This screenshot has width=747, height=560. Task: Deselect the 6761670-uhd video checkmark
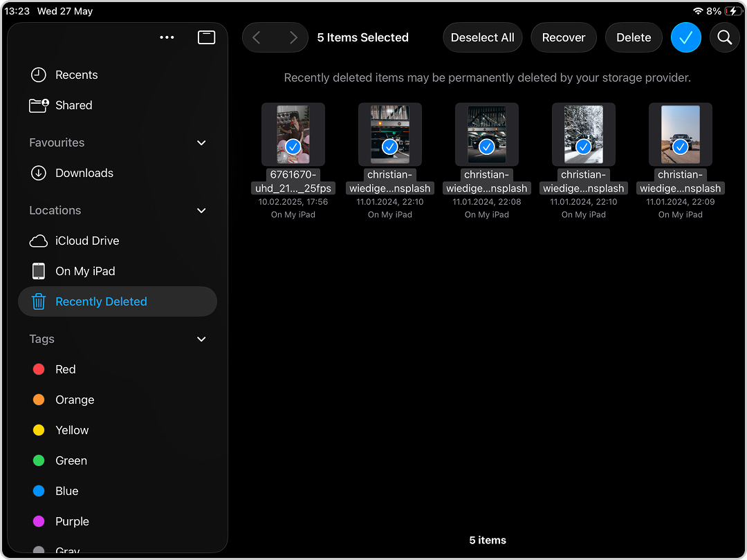(x=293, y=147)
